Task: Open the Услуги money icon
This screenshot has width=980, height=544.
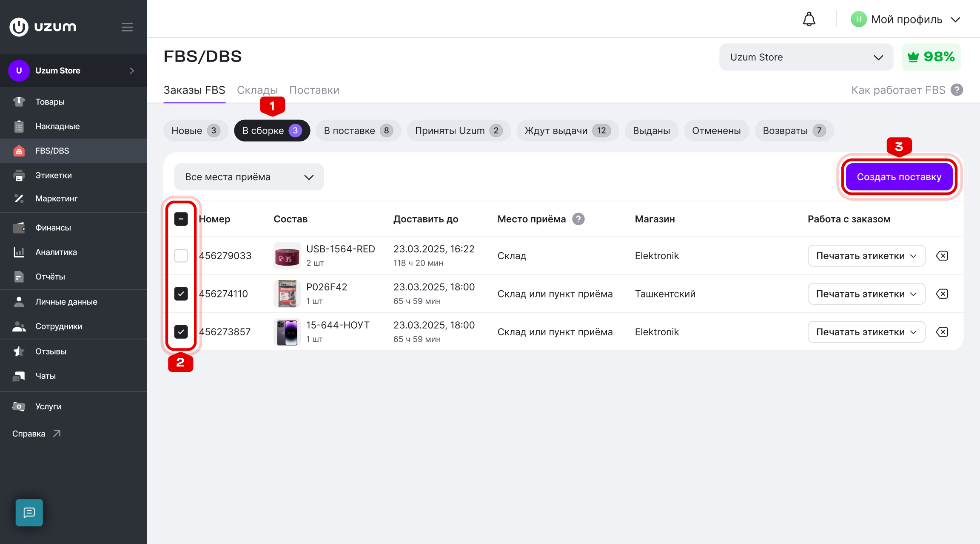Action: [x=19, y=406]
